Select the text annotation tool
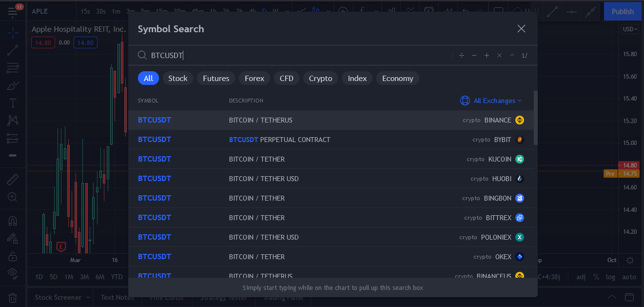Viewport: 644px width, 307px height. pyautogui.click(x=13, y=103)
